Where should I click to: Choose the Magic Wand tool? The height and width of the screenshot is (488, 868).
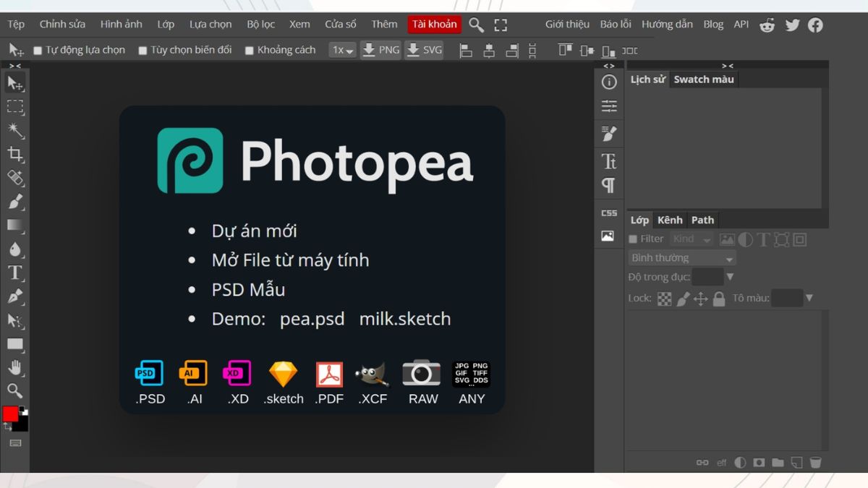[15, 131]
